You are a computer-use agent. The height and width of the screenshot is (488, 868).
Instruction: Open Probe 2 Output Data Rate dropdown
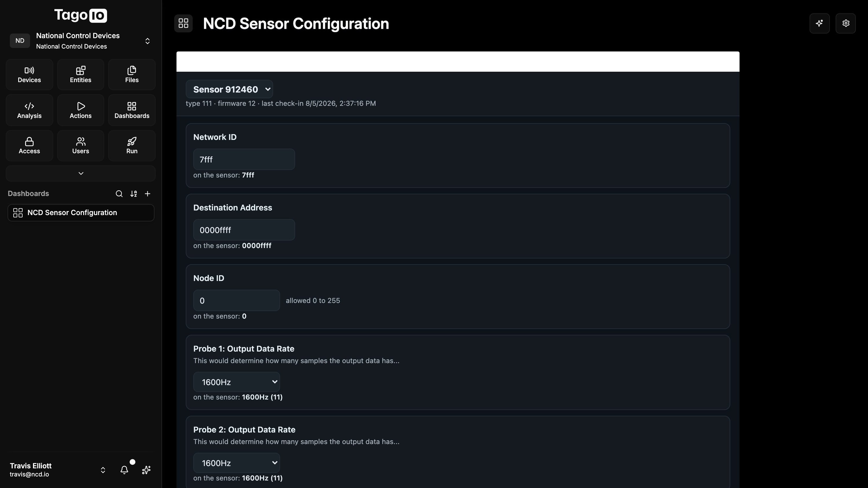pyautogui.click(x=237, y=463)
